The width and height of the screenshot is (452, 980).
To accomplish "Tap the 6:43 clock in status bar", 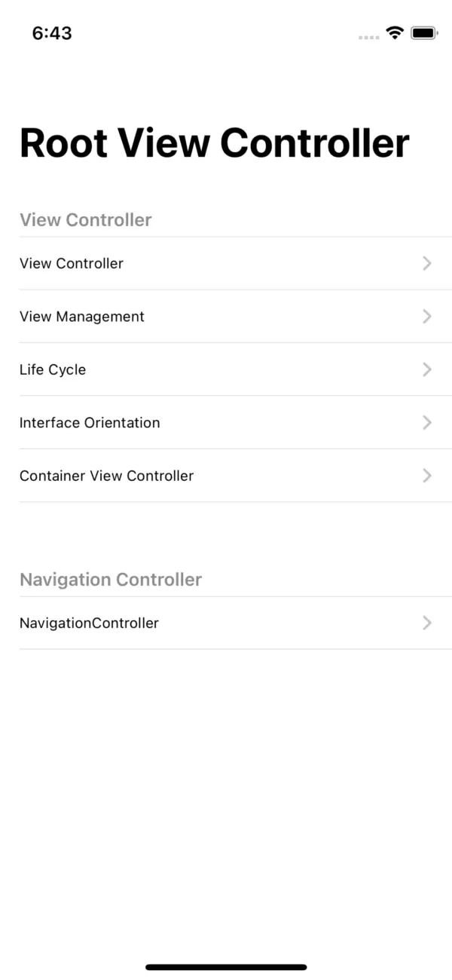I will tap(52, 33).
